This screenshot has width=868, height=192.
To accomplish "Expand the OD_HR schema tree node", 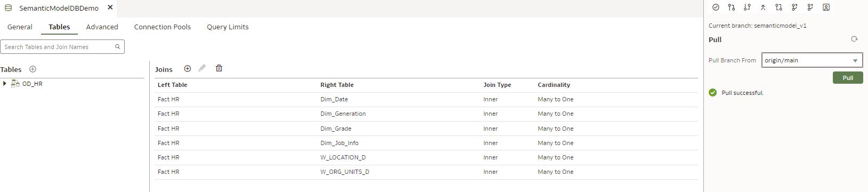I will click(x=5, y=84).
